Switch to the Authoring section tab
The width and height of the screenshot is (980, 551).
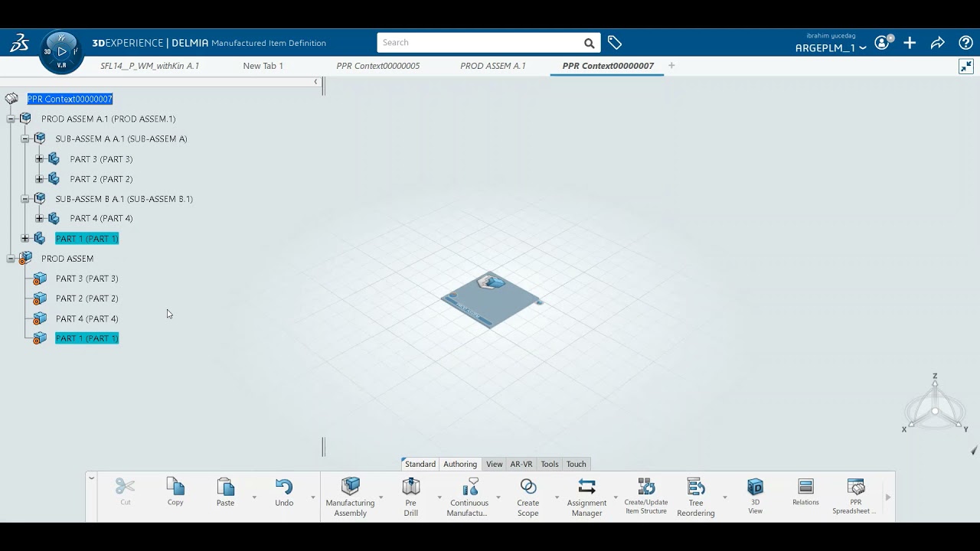pyautogui.click(x=460, y=464)
